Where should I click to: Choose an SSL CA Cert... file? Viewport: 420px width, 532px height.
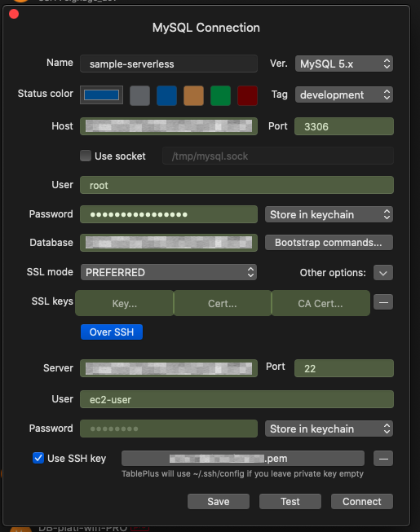point(321,303)
